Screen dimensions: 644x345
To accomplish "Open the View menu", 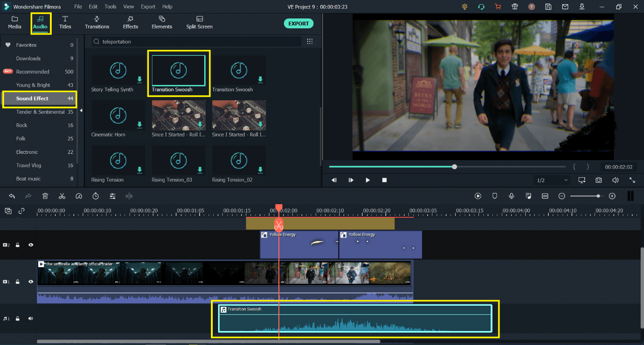I will [129, 7].
